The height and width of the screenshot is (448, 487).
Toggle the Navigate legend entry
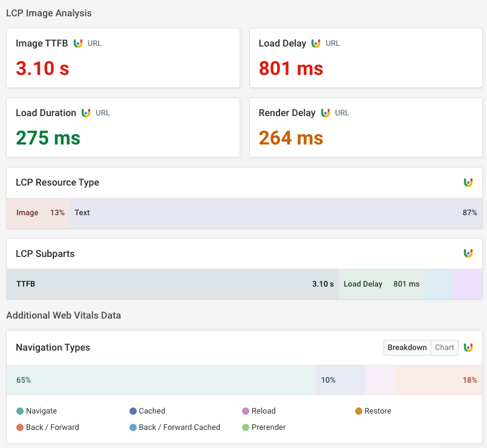pyautogui.click(x=36, y=411)
